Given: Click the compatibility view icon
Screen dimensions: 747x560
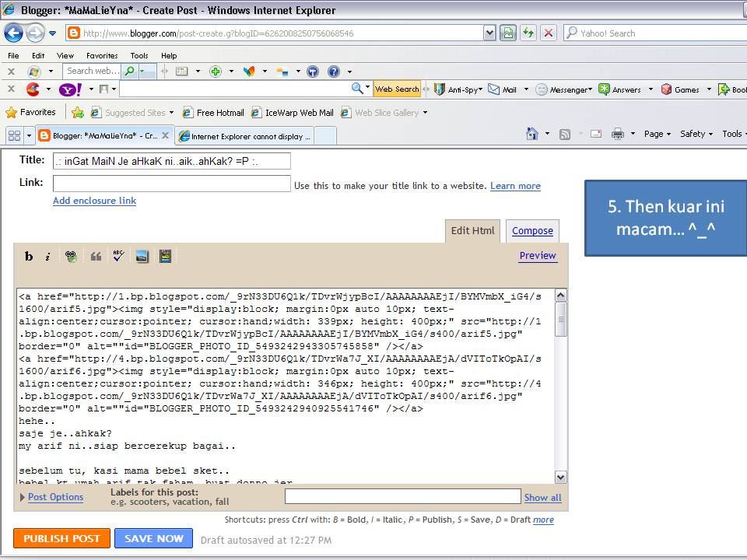Looking at the screenshot, I should 508,33.
